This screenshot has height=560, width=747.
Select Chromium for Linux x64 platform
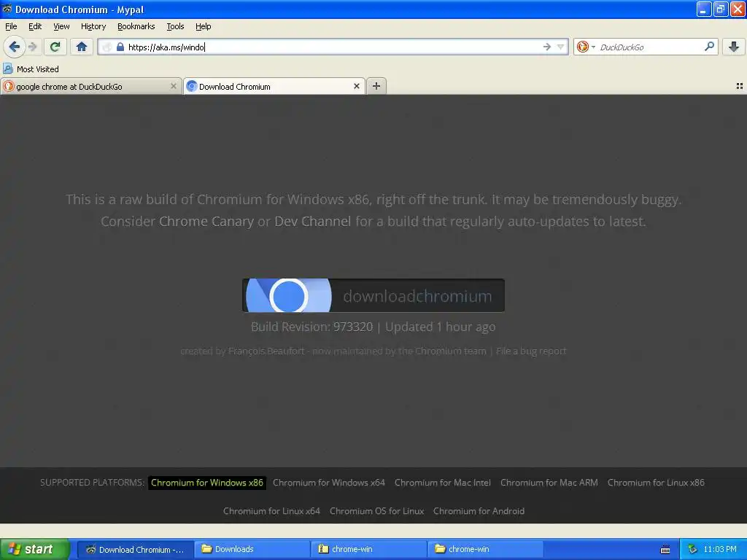(271, 511)
